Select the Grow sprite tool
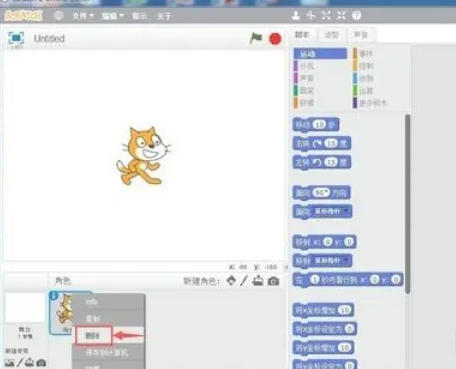The image size is (456, 369). tap(326, 15)
